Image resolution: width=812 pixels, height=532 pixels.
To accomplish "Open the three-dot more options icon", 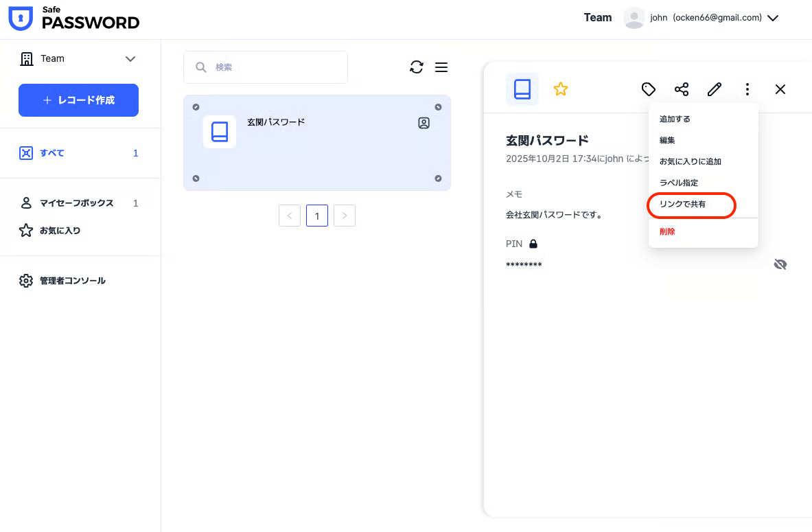I will [x=747, y=89].
